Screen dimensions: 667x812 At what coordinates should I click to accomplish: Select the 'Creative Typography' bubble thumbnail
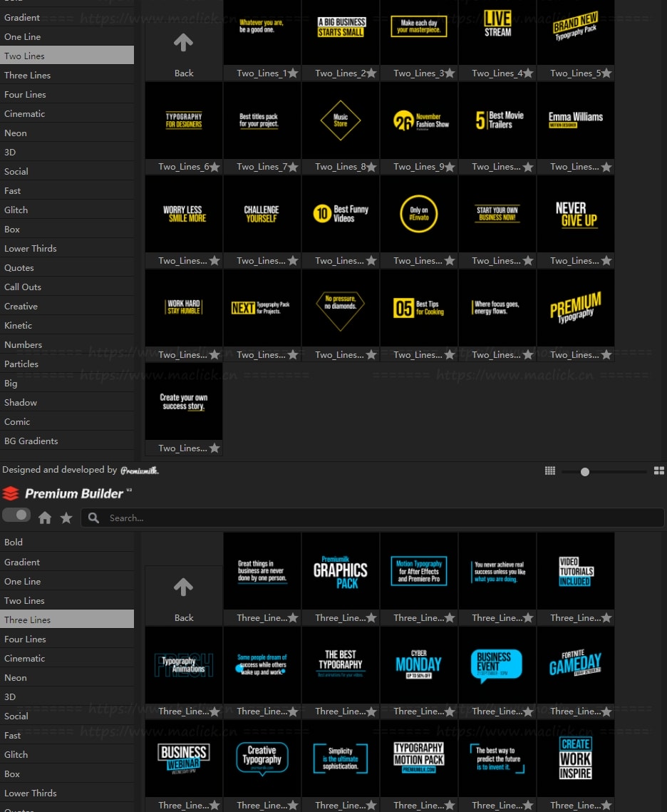[x=262, y=759]
